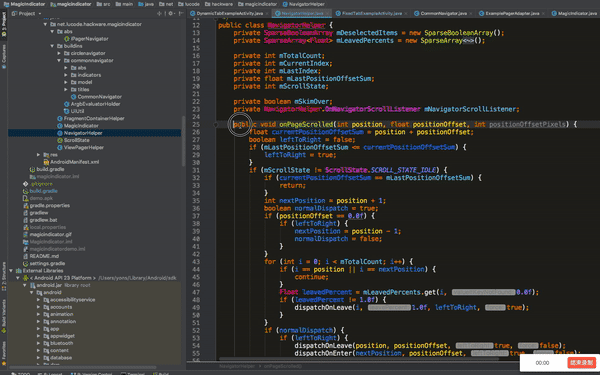This screenshot has width=600, height=375.
Task: Open ArgbEvaluatorHolder class in tree
Action: [92, 104]
